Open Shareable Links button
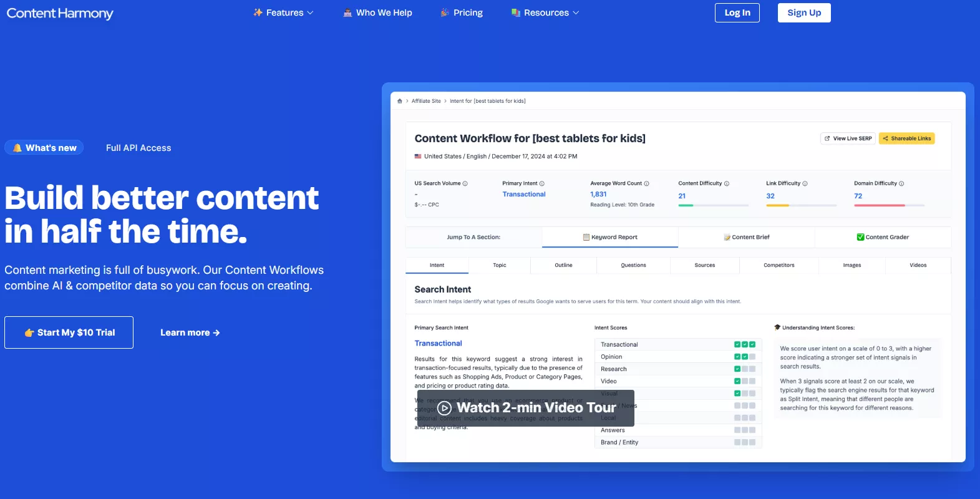This screenshot has height=499, width=980. 906,138
